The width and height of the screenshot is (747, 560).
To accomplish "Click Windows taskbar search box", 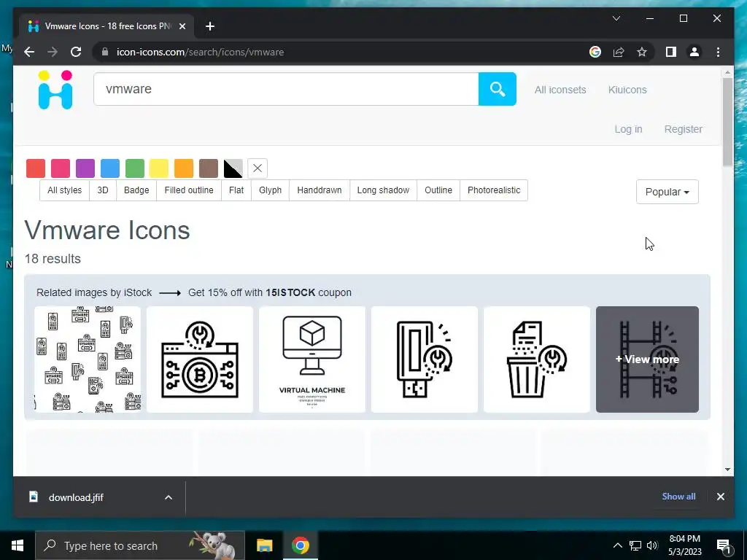I will (x=140, y=545).
